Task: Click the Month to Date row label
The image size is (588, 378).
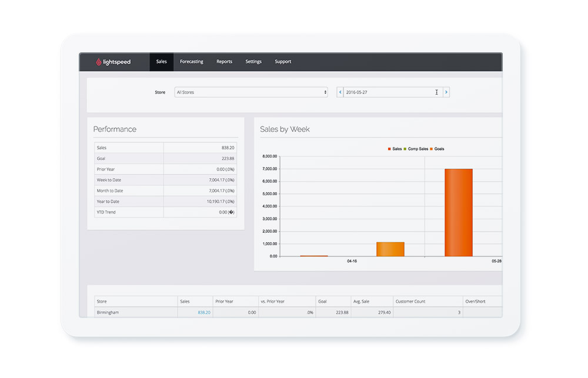Action: point(110,191)
